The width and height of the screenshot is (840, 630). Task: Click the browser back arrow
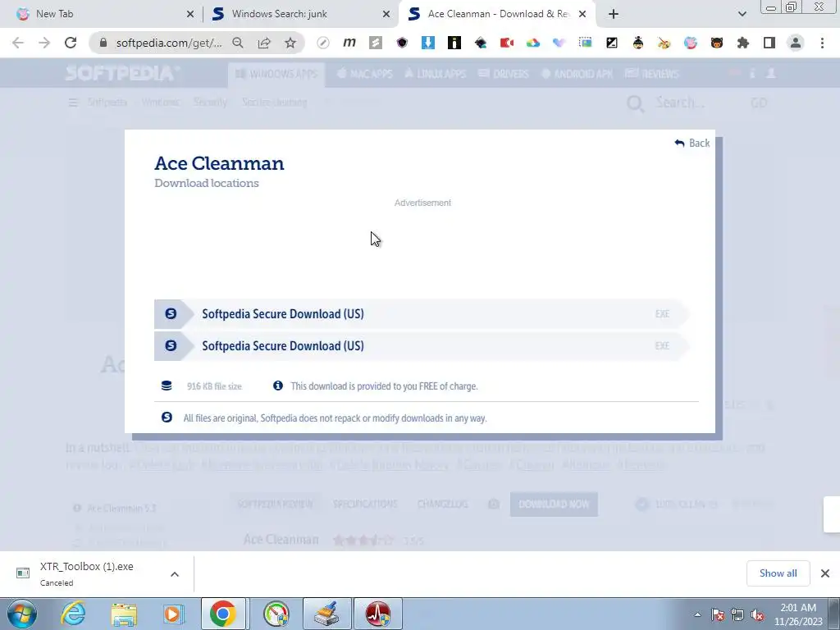point(18,43)
